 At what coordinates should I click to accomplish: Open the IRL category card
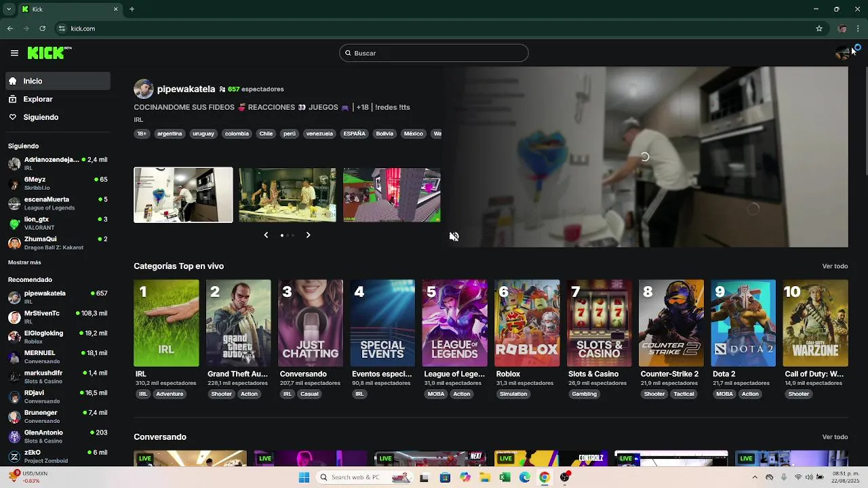coord(166,323)
